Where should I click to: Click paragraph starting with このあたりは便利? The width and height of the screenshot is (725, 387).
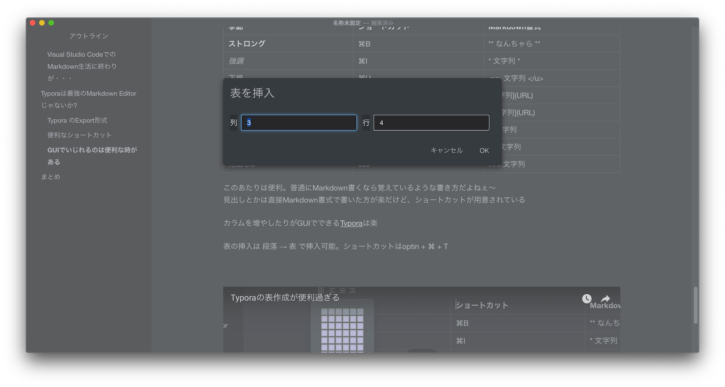tap(374, 194)
